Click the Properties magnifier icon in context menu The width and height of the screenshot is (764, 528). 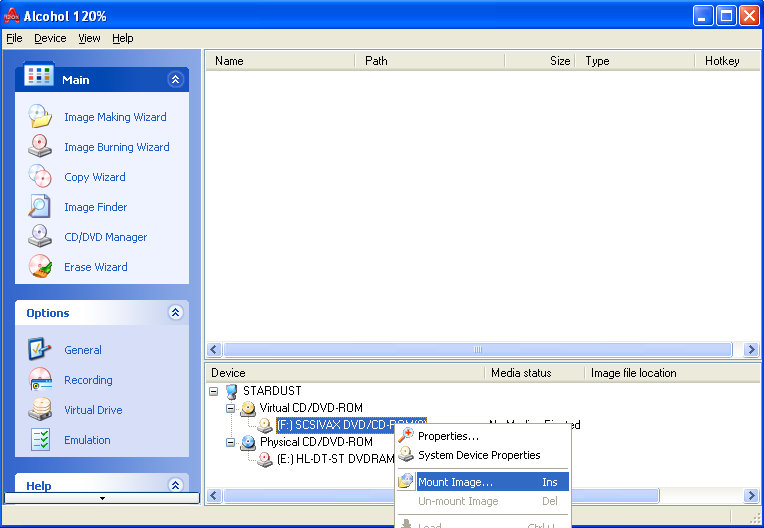405,435
